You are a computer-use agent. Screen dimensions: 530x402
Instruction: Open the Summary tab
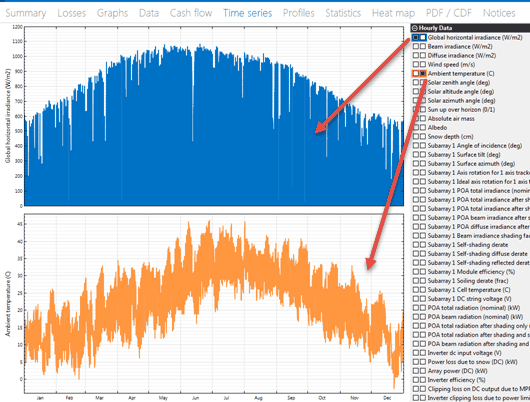pos(26,13)
